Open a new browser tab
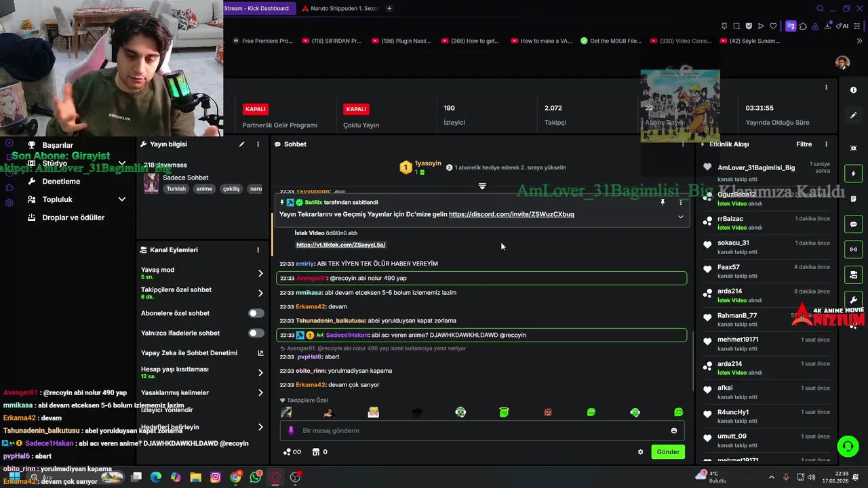868x488 pixels. tap(389, 8)
